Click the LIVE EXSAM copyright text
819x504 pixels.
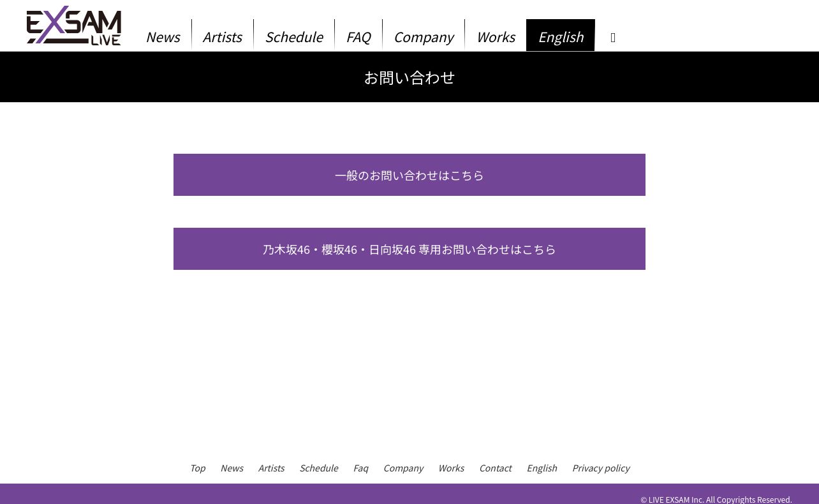[716, 500]
